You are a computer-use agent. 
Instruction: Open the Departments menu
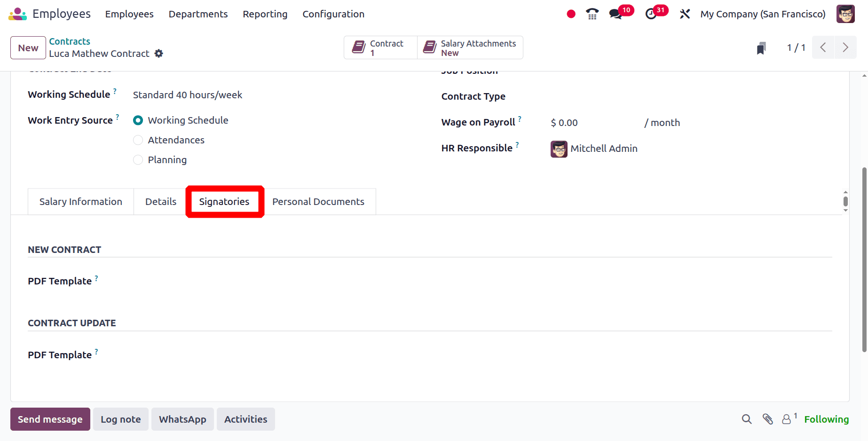(x=198, y=14)
